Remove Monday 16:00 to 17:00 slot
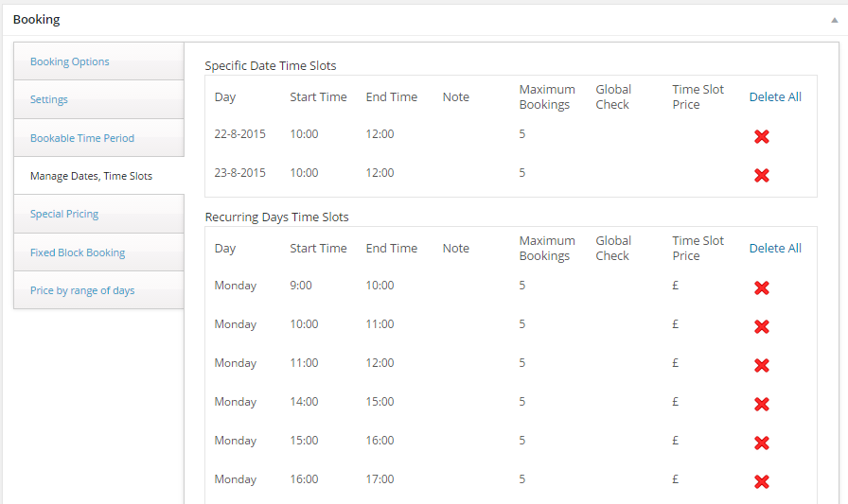This screenshot has width=848, height=504. point(762,482)
